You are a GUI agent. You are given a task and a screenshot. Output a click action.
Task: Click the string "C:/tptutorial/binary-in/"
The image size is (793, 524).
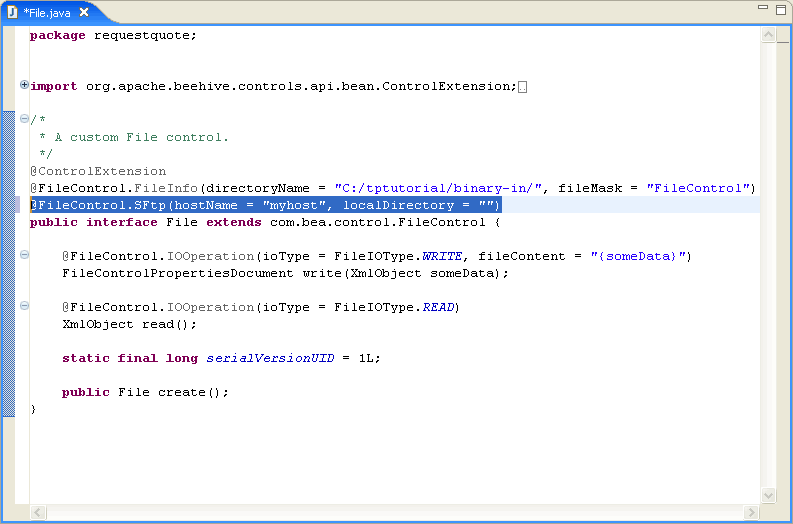pyautogui.click(x=438, y=188)
